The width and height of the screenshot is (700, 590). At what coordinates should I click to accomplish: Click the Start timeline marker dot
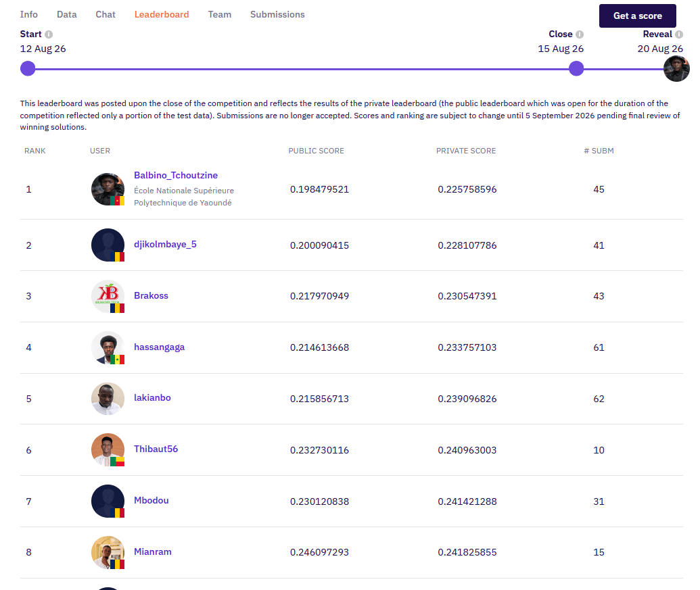[28, 69]
